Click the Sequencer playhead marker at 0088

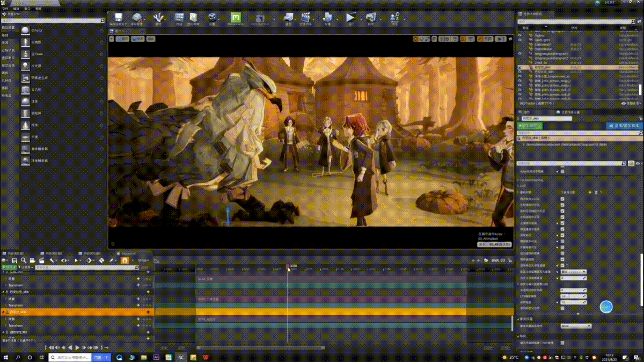[x=288, y=266]
